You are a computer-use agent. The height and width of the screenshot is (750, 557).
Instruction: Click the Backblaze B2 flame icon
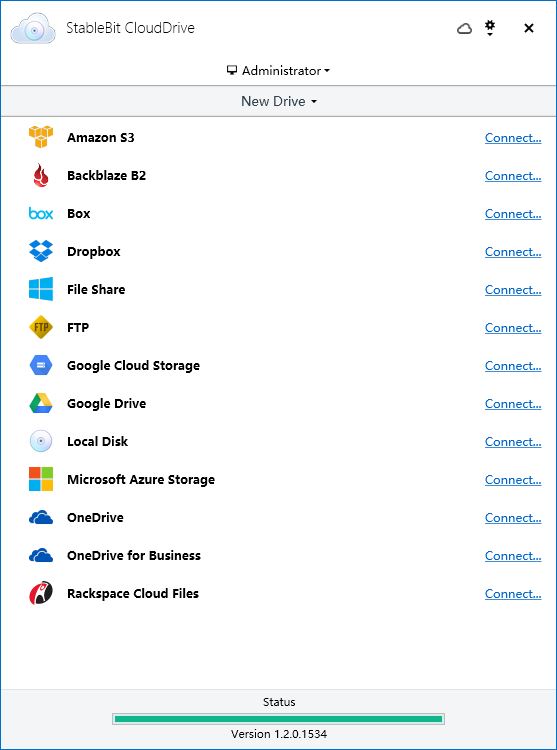click(41, 175)
